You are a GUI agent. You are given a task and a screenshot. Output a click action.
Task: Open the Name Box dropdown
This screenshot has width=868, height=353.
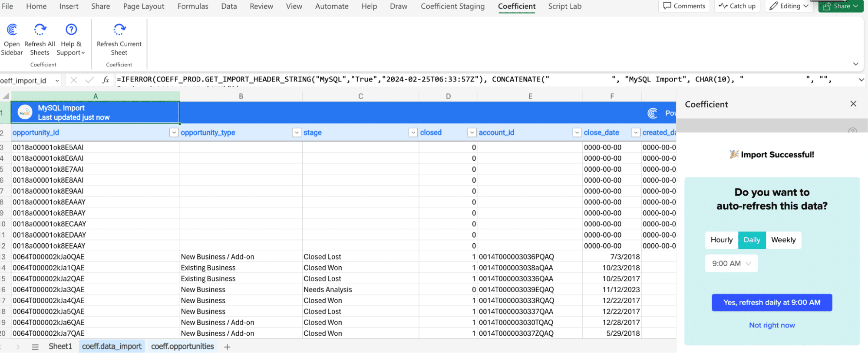point(57,81)
